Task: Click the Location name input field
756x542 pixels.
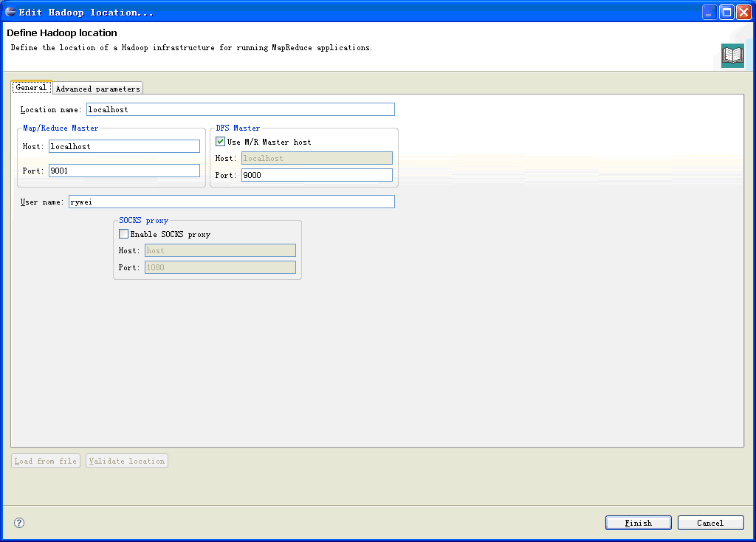Action: [240, 109]
